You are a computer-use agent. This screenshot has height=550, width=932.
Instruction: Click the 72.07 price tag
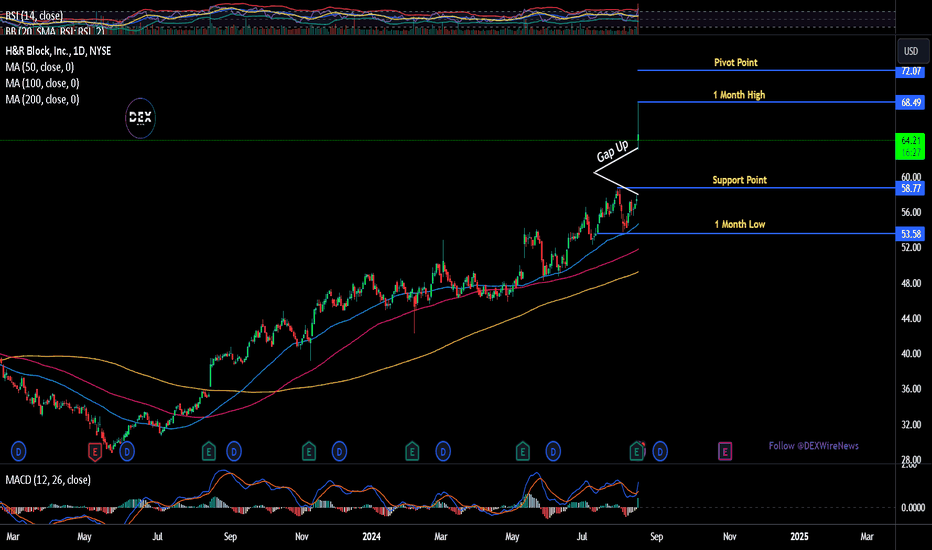pyautogui.click(x=911, y=71)
